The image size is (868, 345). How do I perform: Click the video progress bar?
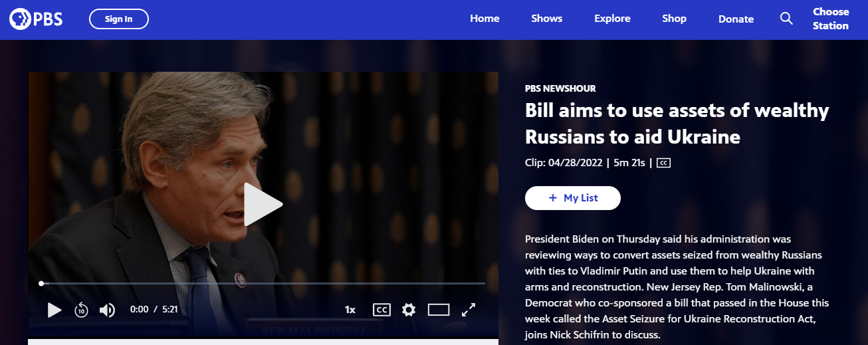[x=263, y=284]
